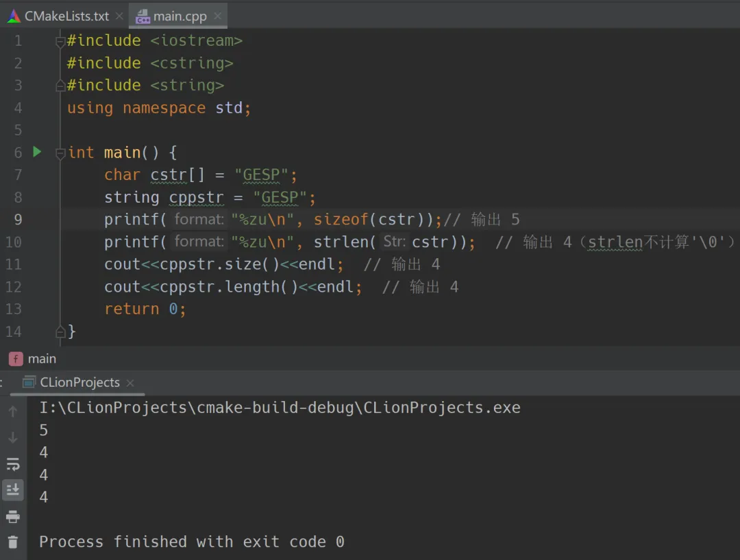Select the main.cpp editor tab

[x=180, y=16]
